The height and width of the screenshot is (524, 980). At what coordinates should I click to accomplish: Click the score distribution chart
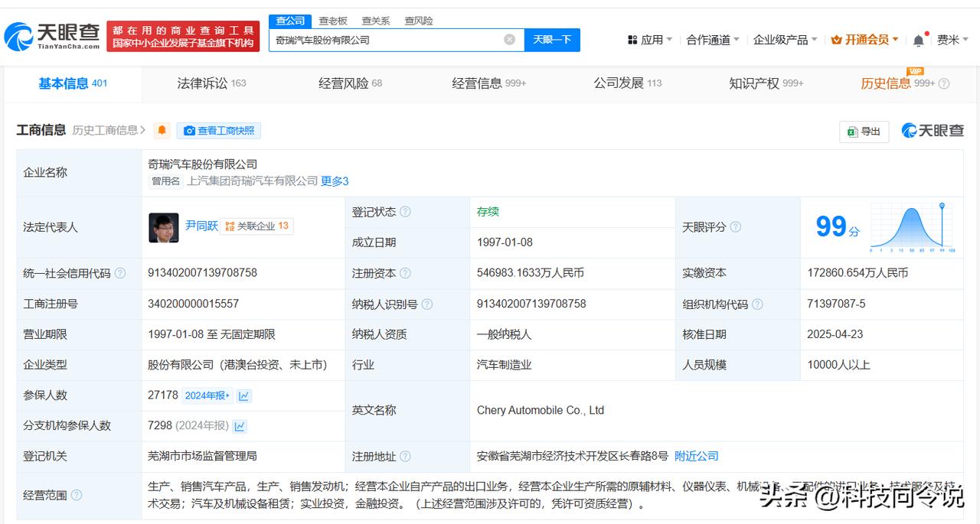pos(913,227)
